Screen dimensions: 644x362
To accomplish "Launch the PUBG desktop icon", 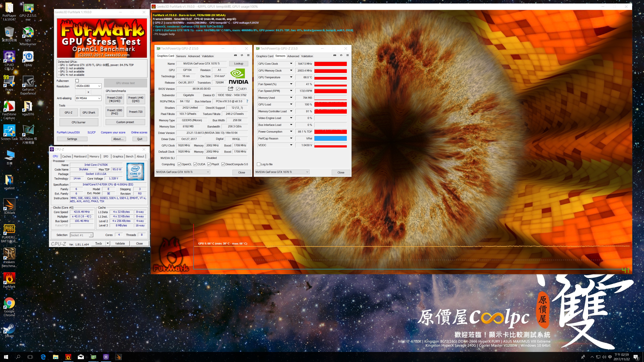I will tap(9, 233).
